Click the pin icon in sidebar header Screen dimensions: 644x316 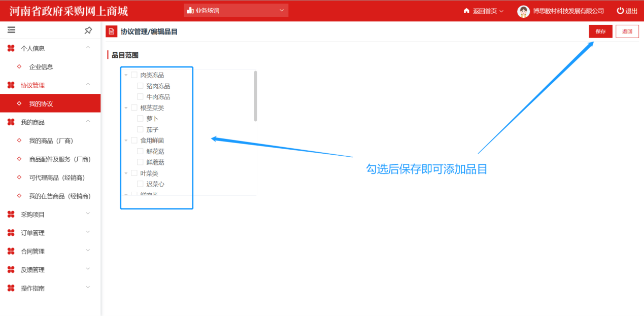point(88,30)
